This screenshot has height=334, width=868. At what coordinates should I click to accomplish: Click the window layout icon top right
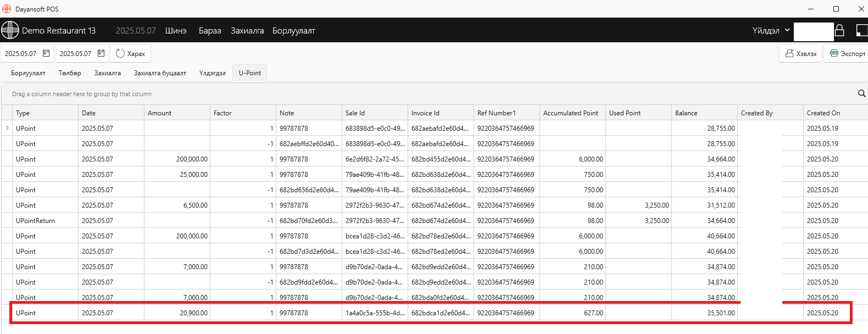(862, 30)
